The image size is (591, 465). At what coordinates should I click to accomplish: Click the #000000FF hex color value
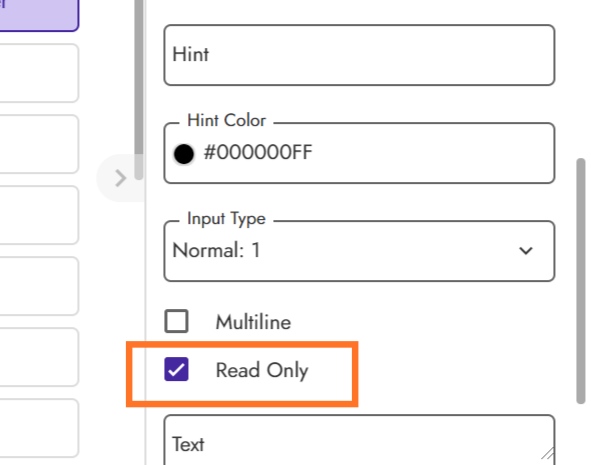tap(258, 153)
